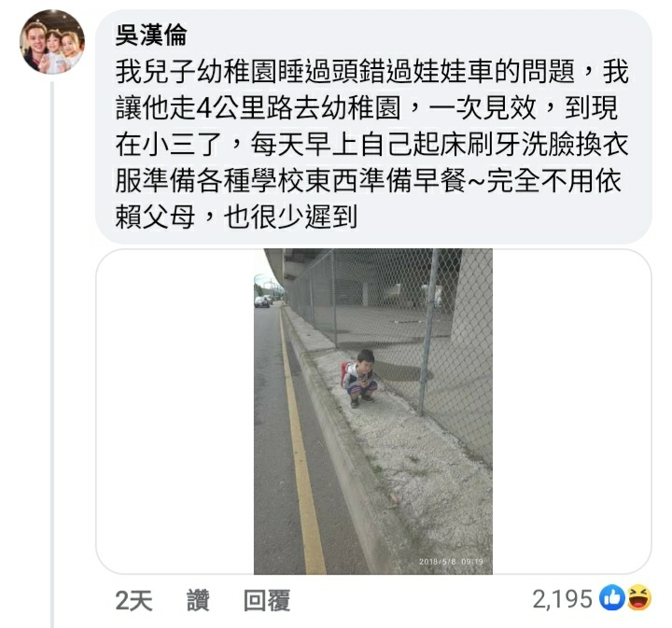
Task: Click the blue thumbs-up reaction icon
Action: [611, 597]
